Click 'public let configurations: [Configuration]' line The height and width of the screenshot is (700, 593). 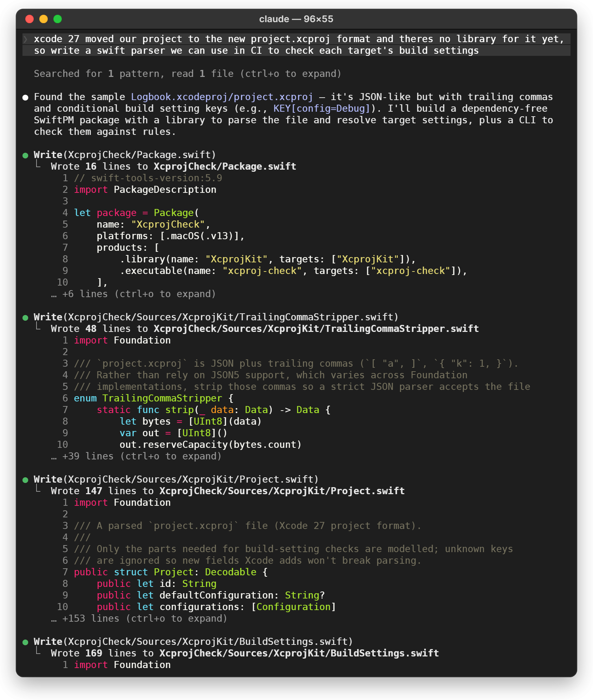point(216,607)
